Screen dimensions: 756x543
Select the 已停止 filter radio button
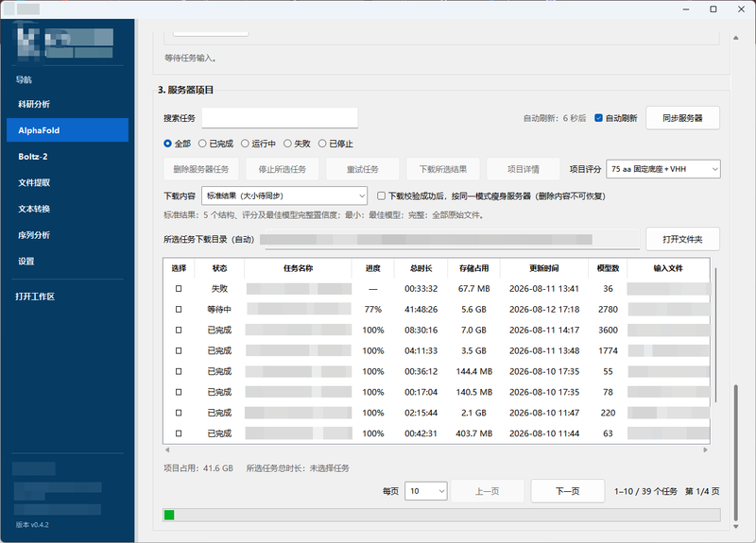point(322,144)
